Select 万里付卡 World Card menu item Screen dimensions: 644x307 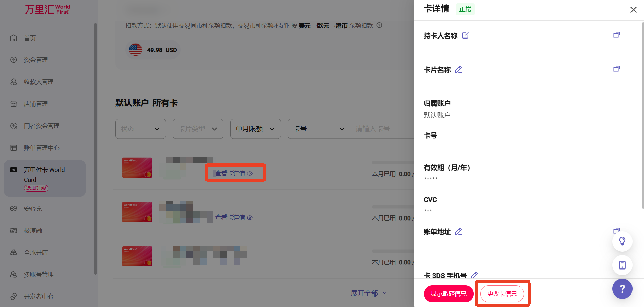point(45,178)
